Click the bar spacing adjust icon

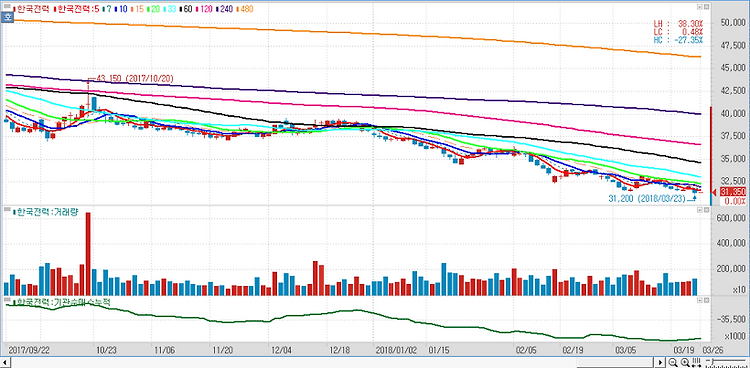(x=696, y=362)
